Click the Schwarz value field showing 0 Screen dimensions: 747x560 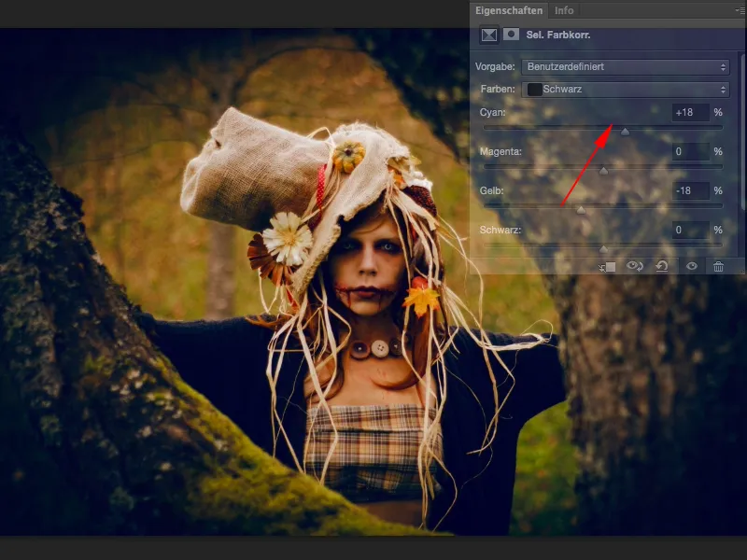tap(690, 230)
